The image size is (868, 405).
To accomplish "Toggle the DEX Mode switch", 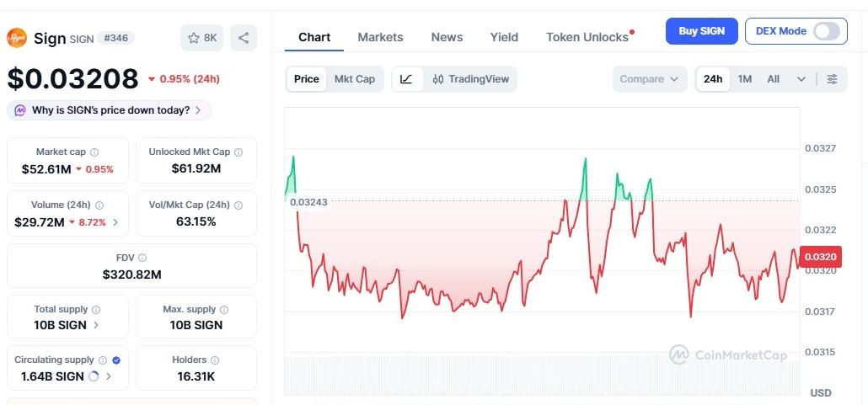I will [x=826, y=31].
